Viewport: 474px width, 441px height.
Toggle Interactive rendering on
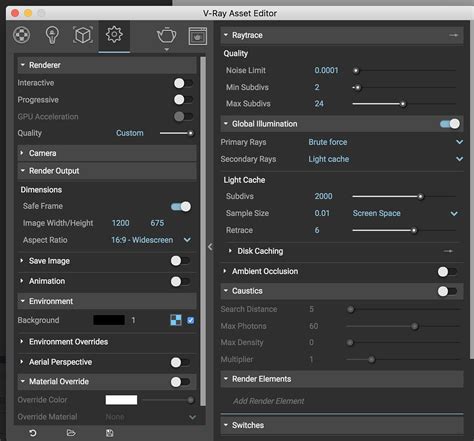pos(183,83)
